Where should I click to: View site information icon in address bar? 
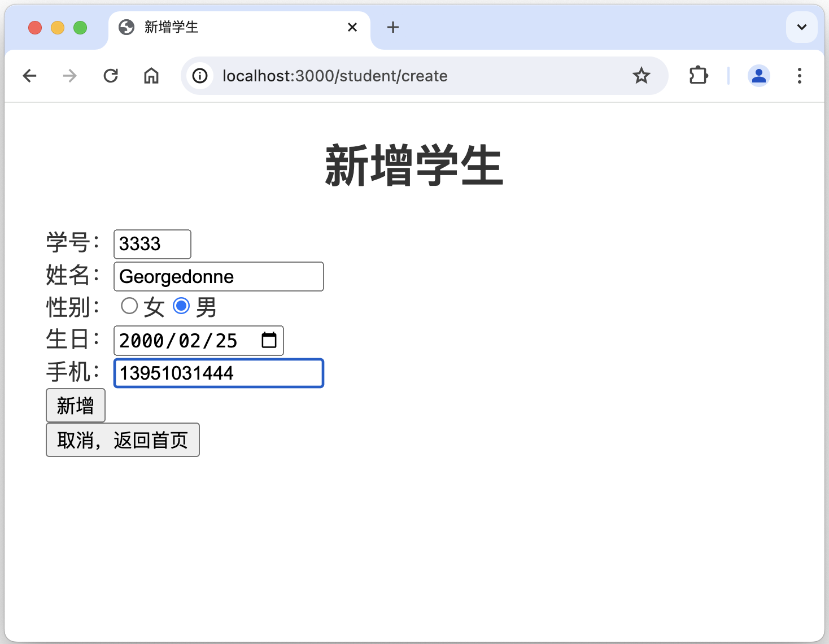[x=200, y=76]
